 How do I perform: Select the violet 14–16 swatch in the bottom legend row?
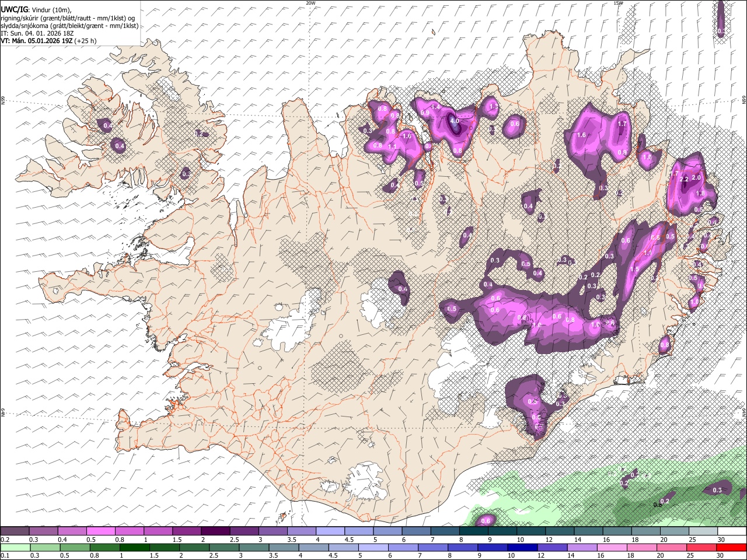[582, 547]
